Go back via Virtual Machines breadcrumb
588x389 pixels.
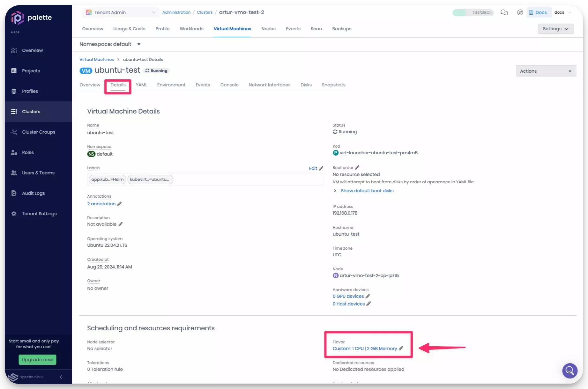(x=96, y=60)
